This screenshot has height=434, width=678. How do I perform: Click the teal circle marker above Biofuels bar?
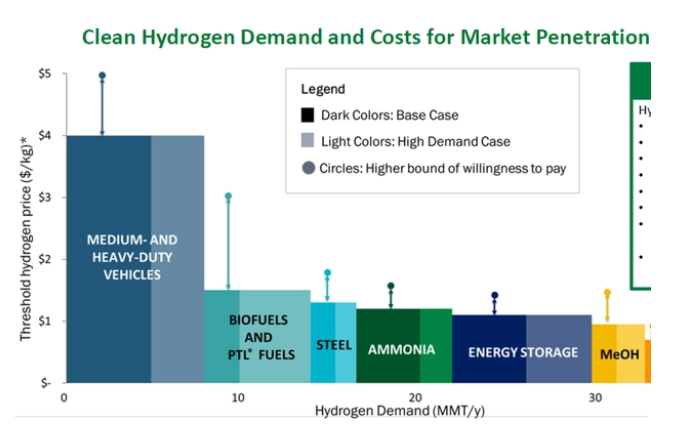(228, 197)
